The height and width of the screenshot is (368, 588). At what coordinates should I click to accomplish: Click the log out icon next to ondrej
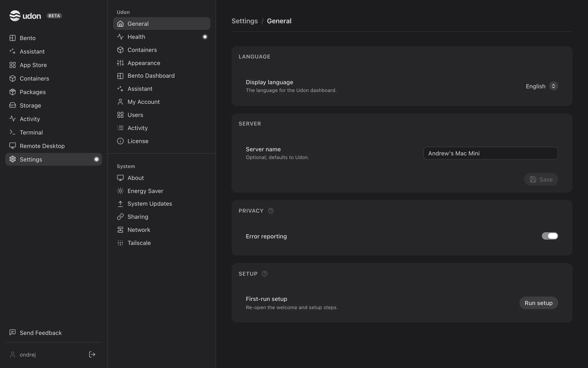[92, 354]
